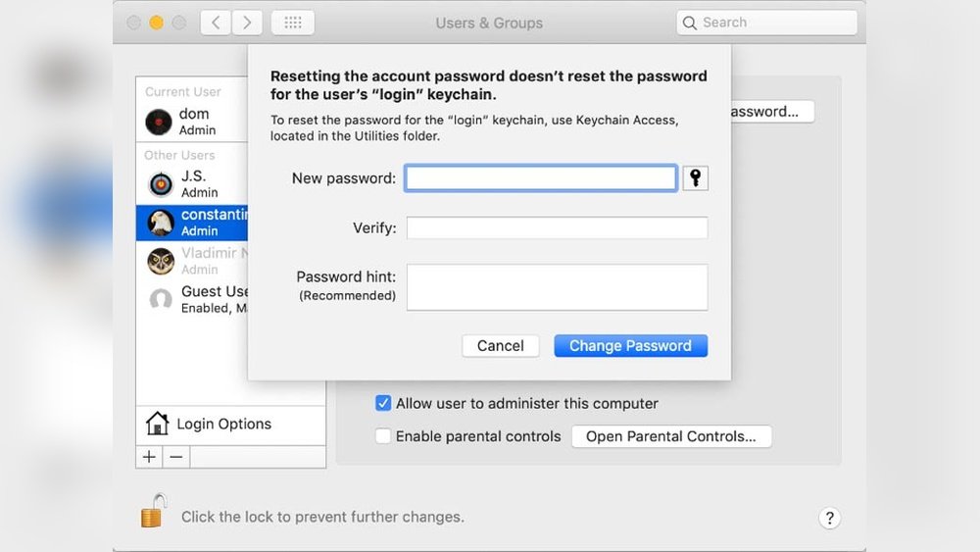Viewport: 980px width, 552px height.
Task: Click the minus button to remove user
Action: pos(176,457)
